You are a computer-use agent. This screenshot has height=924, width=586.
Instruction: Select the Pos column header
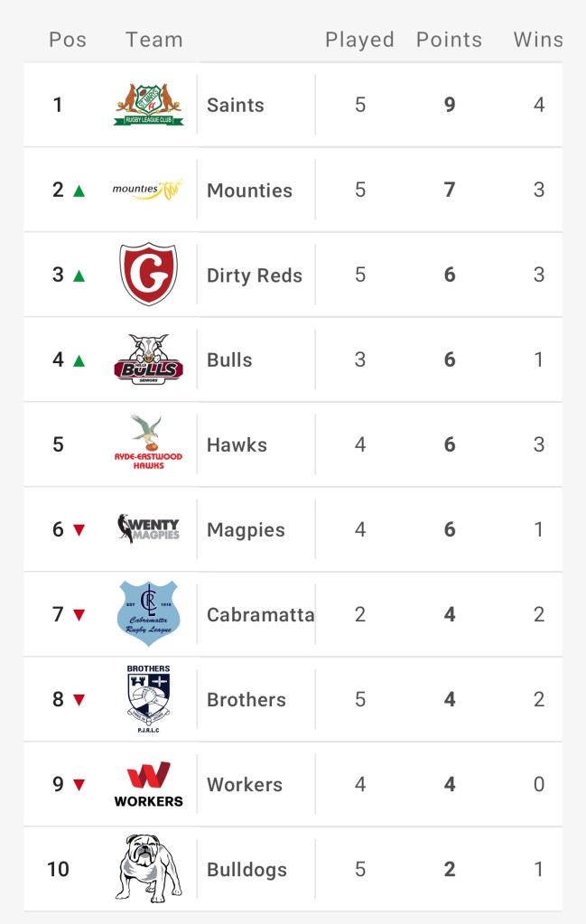(x=67, y=40)
